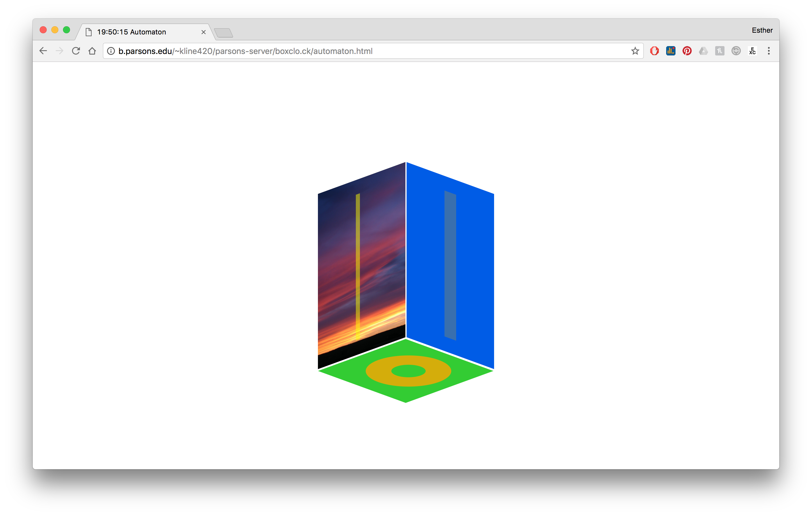Bookmark this page with the star icon

point(635,51)
